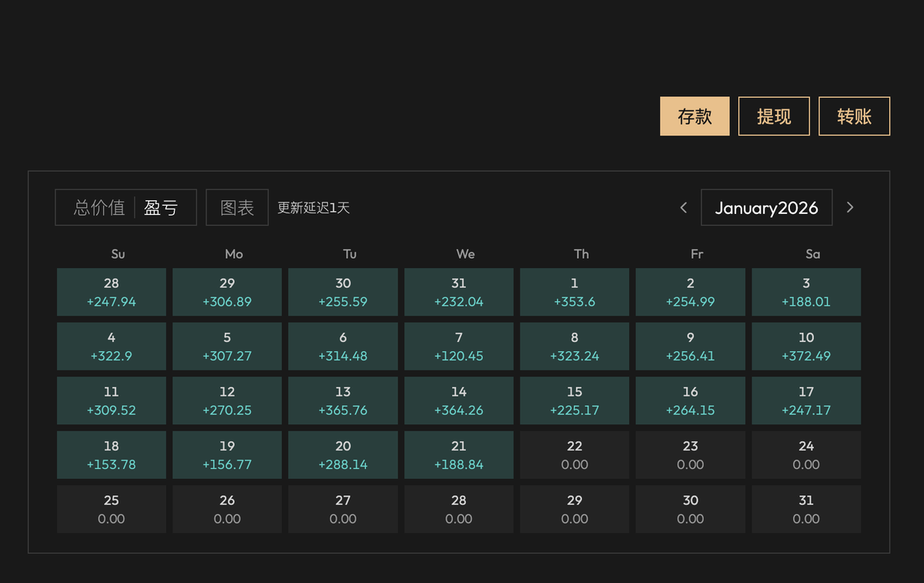Select day 29 with +306.89
This screenshot has width=924, height=583.
[x=227, y=292]
